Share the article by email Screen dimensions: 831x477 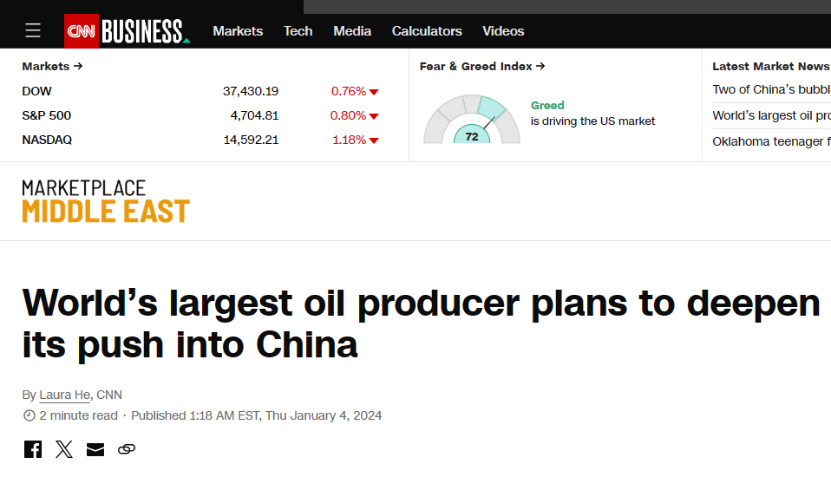tap(95, 449)
